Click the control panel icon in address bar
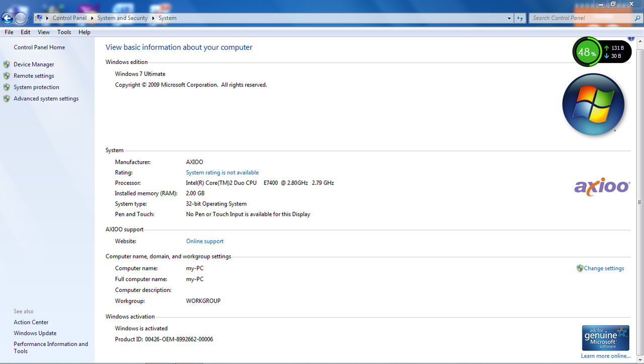 point(39,18)
